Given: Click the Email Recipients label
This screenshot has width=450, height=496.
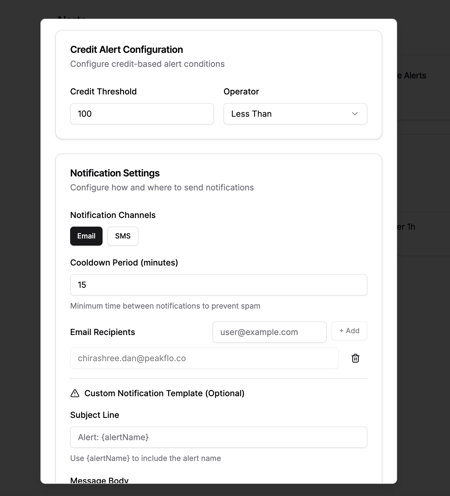Looking at the screenshot, I should [103, 332].
